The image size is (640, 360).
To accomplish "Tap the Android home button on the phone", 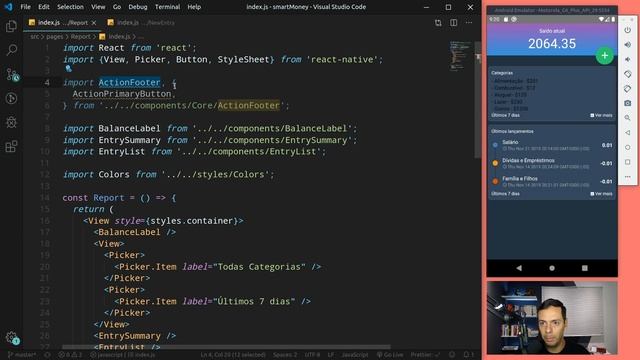I will 552,268.
